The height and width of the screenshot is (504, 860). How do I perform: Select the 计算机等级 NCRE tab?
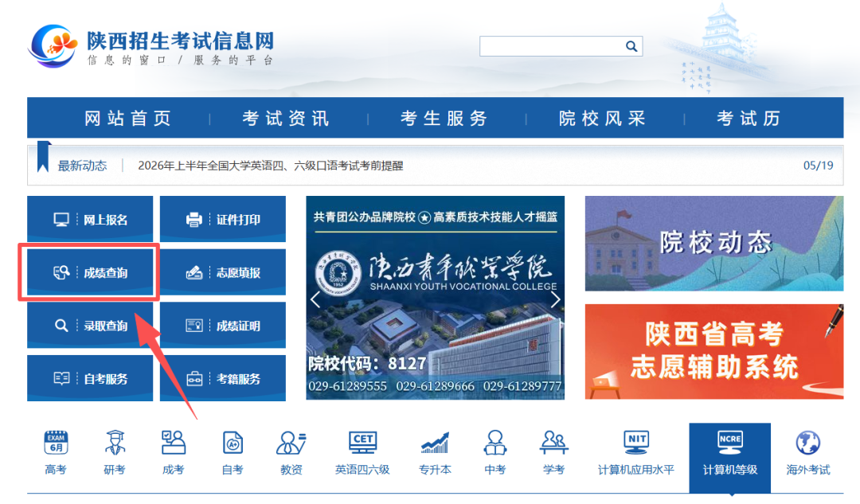click(x=730, y=458)
